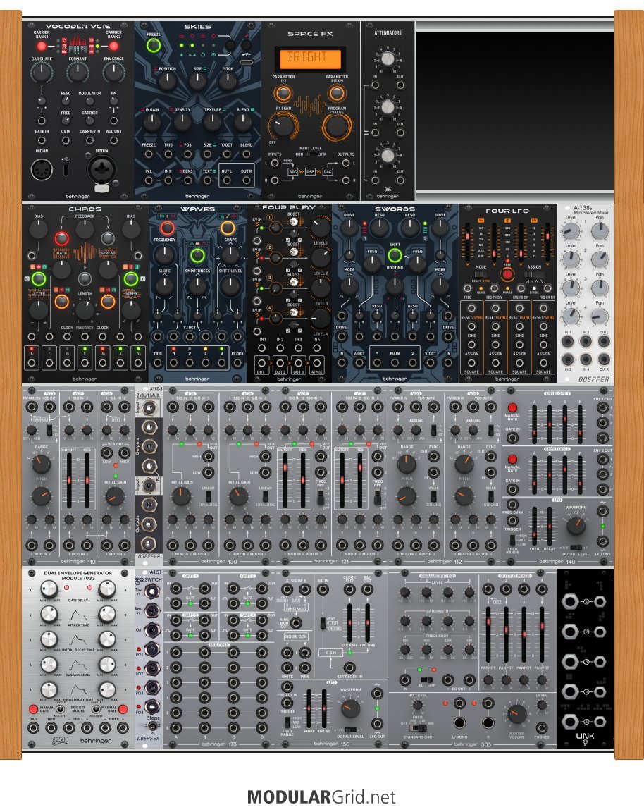Click the OUT L jack on Skies
Image resolution: width=644 pixels, height=812 pixels.
click(x=227, y=180)
